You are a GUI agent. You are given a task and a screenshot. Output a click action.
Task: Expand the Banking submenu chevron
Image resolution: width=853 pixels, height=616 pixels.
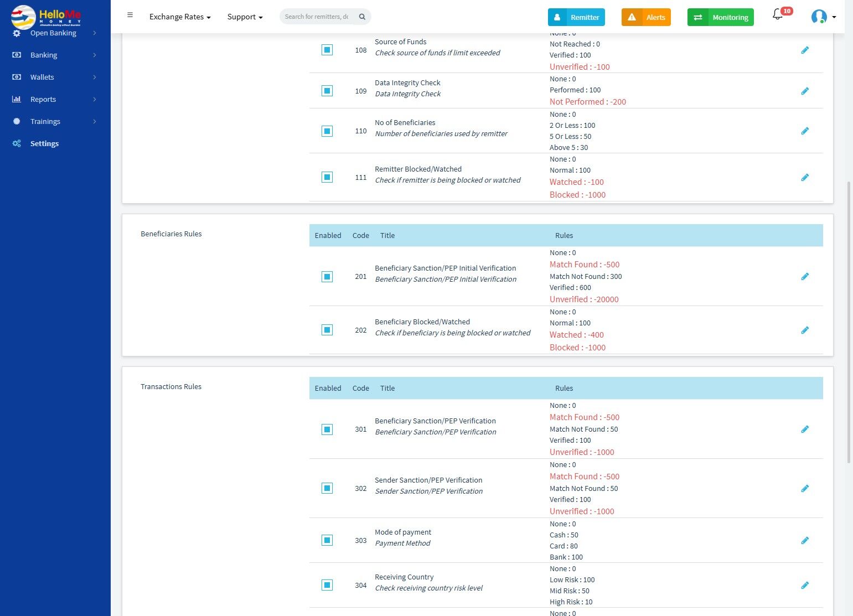pyautogui.click(x=95, y=55)
